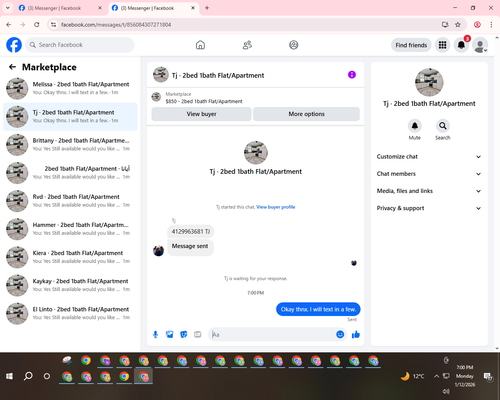This screenshot has width=500, height=400.
Task: Choose a sticker icon in composer
Action: [x=184, y=334]
